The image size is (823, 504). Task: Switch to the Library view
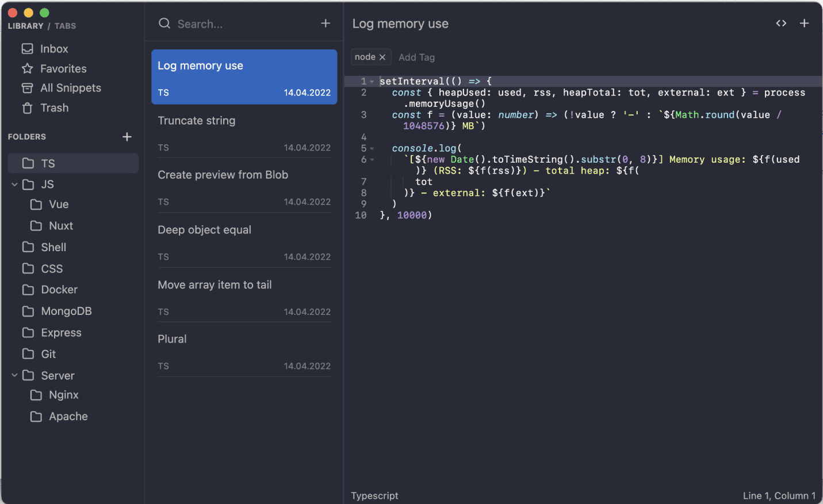[x=25, y=26]
